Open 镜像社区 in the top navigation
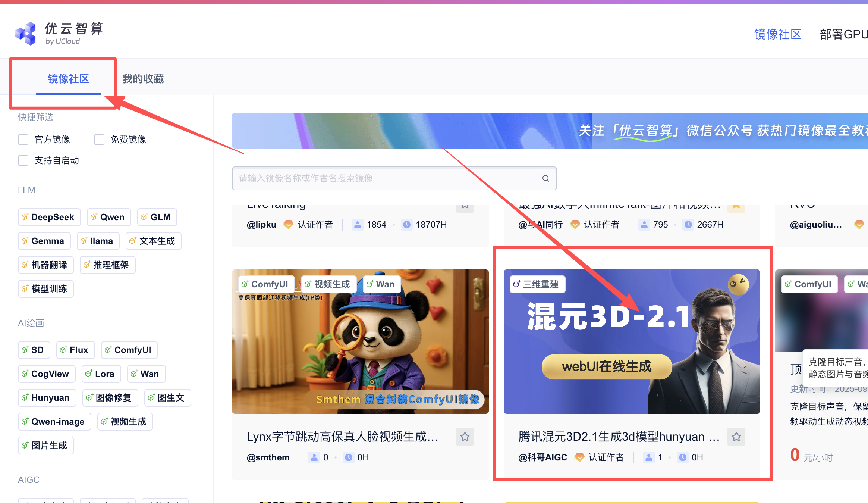The image size is (868, 503). click(777, 34)
